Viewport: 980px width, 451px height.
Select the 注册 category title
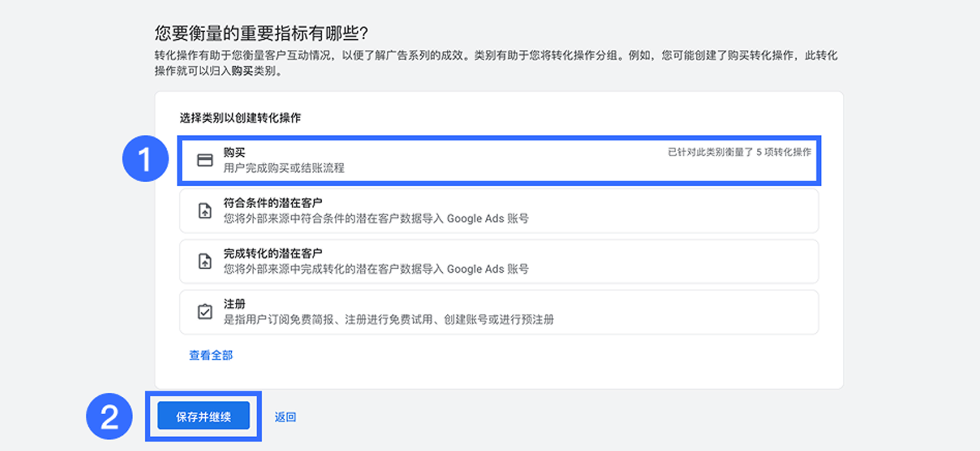coord(234,304)
